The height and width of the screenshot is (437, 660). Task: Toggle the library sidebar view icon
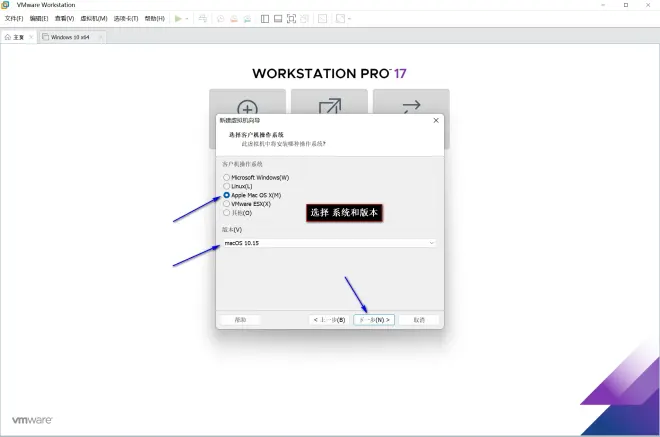tap(265, 19)
